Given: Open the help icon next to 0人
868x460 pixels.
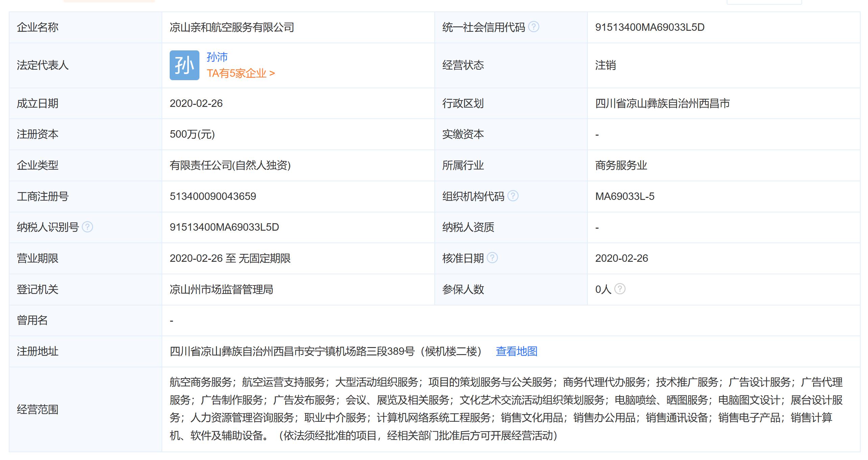Looking at the screenshot, I should (x=620, y=289).
